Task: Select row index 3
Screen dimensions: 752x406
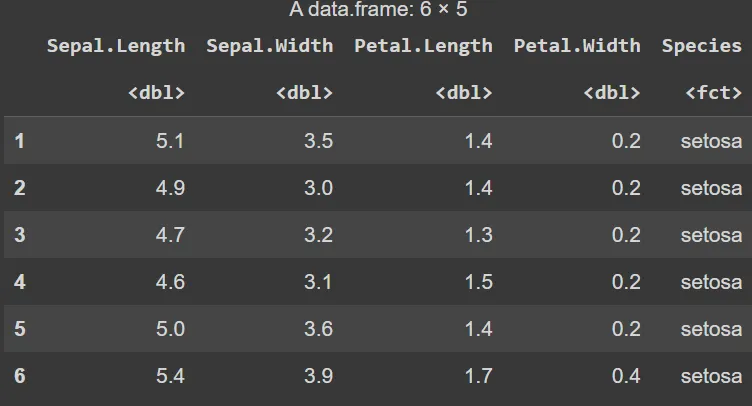Action: pyautogui.click(x=19, y=235)
